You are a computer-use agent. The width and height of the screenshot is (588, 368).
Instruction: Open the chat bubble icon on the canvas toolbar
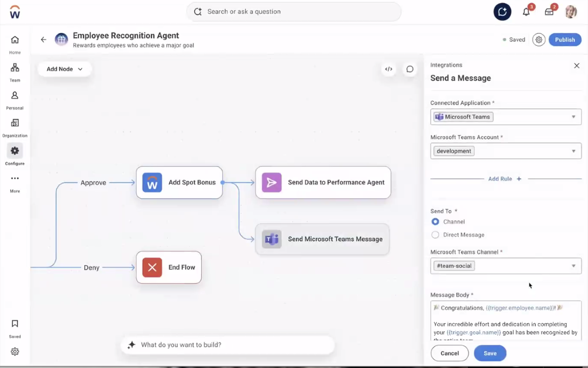(410, 69)
